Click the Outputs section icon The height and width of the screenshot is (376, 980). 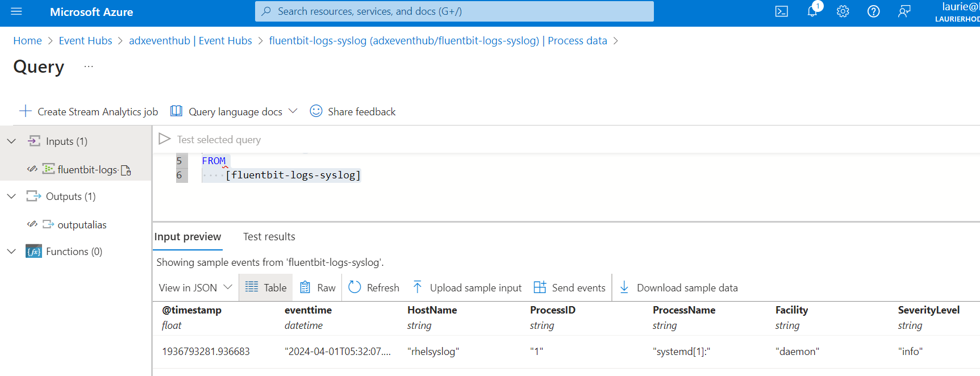click(34, 196)
